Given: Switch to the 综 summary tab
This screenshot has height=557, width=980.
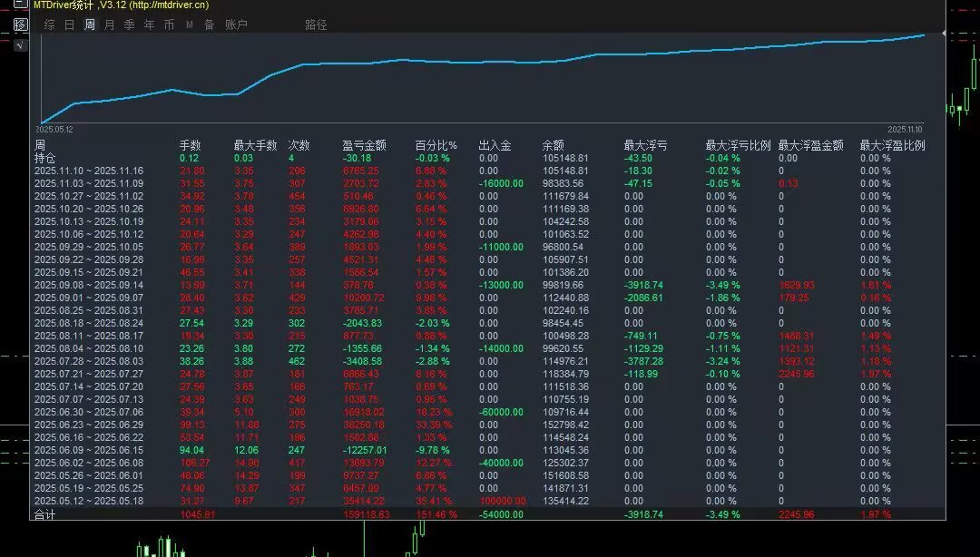Looking at the screenshot, I should pos(50,25).
